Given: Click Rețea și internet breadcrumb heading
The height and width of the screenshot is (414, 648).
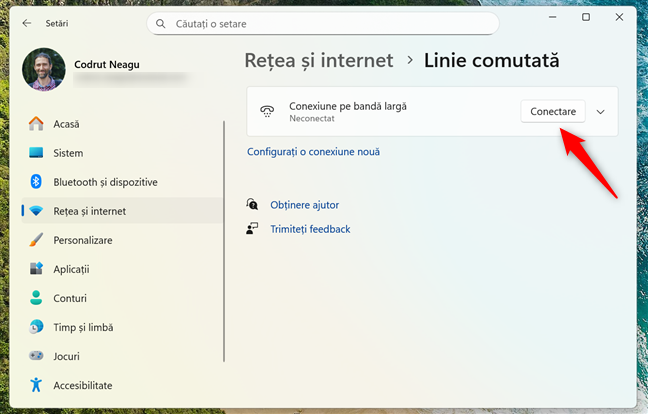Looking at the screenshot, I should [x=319, y=61].
